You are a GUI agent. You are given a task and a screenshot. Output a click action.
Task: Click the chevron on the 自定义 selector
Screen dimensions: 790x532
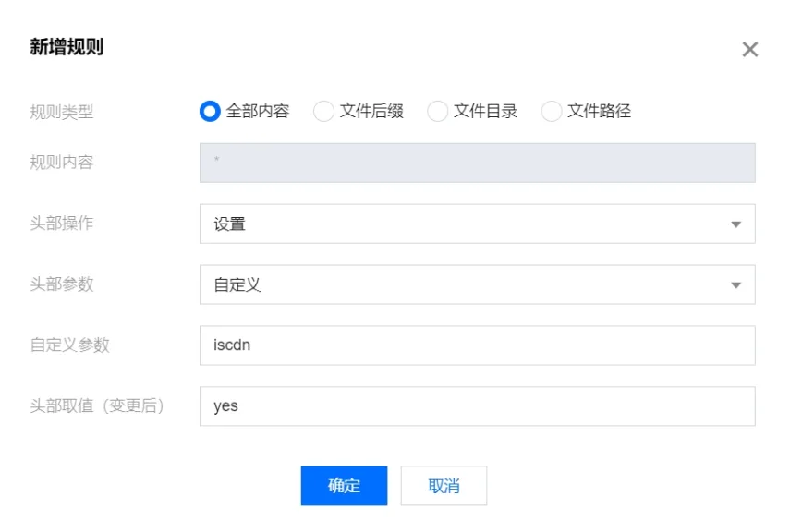[738, 284]
